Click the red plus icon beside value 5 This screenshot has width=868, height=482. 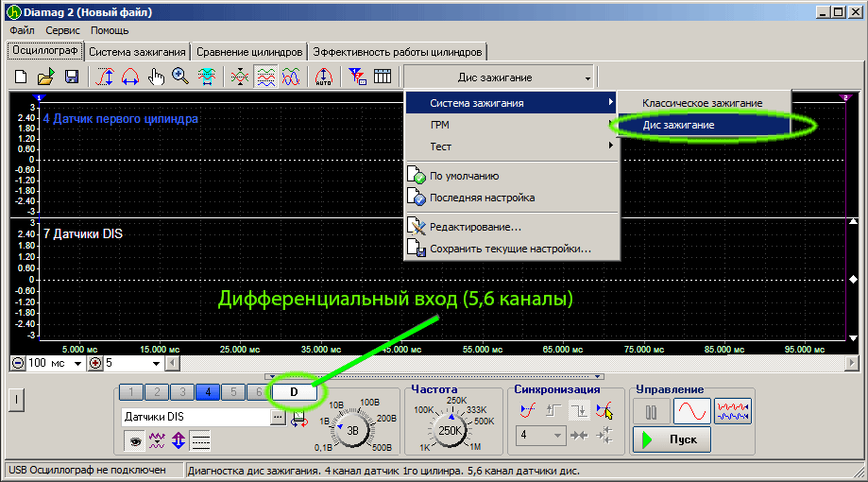(x=95, y=364)
